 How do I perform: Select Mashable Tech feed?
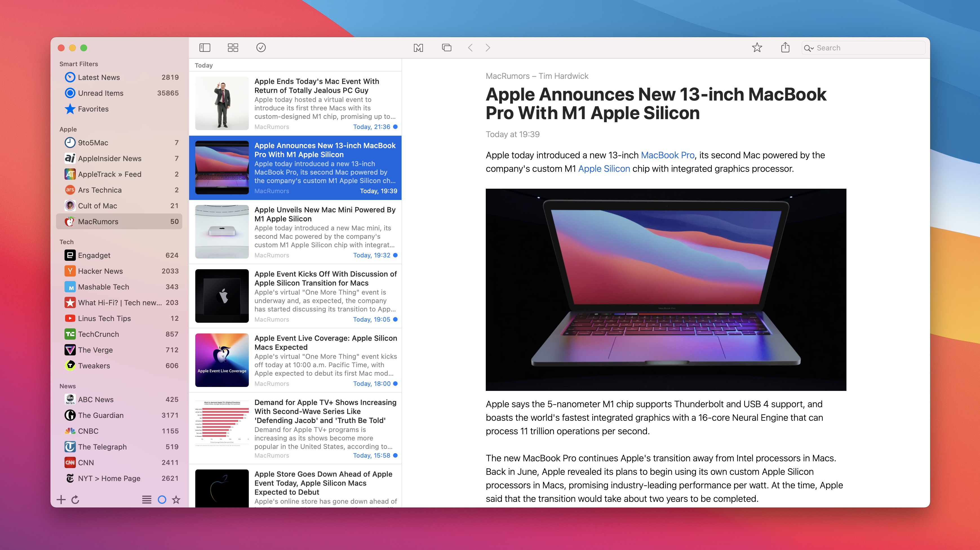[x=119, y=287]
